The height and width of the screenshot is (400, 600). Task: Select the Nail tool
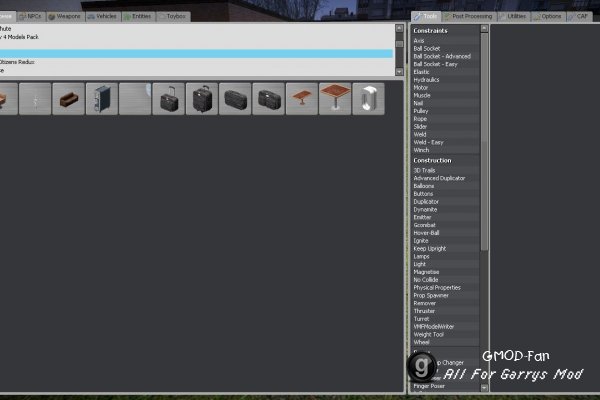pyautogui.click(x=445, y=103)
